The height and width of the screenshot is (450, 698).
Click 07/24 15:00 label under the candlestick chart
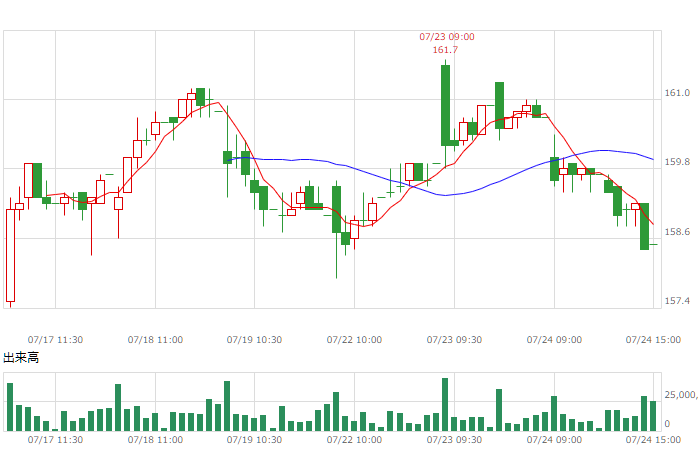[x=653, y=340]
